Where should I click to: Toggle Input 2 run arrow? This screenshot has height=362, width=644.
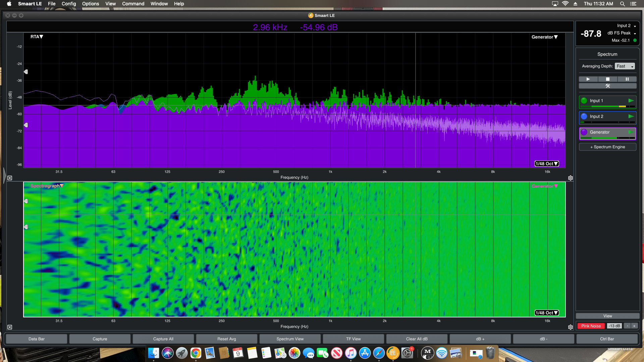pyautogui.click(x=631, y=116)
